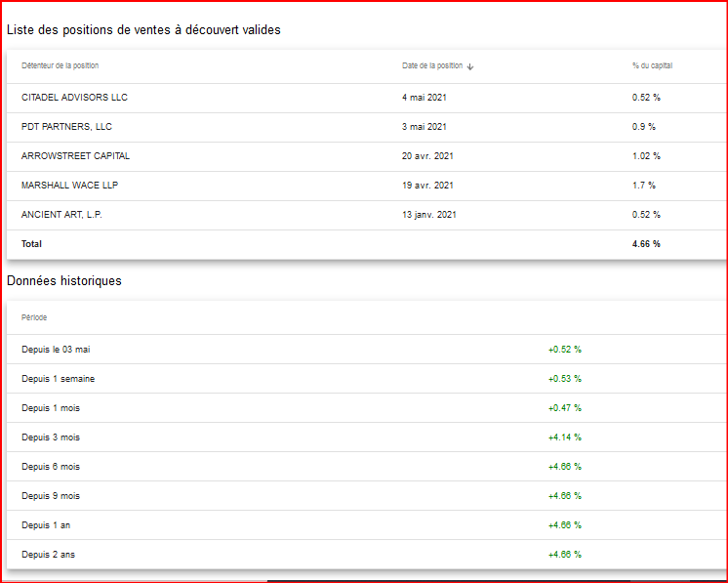Click the green +0.53 % value
The height and width of the screenshot is (583, 728).
click(565, 379)
